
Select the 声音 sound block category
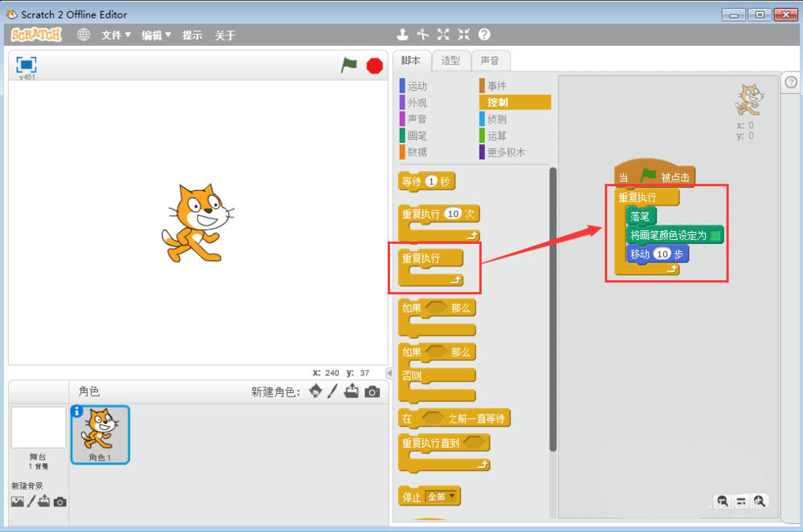coord(414,119)
